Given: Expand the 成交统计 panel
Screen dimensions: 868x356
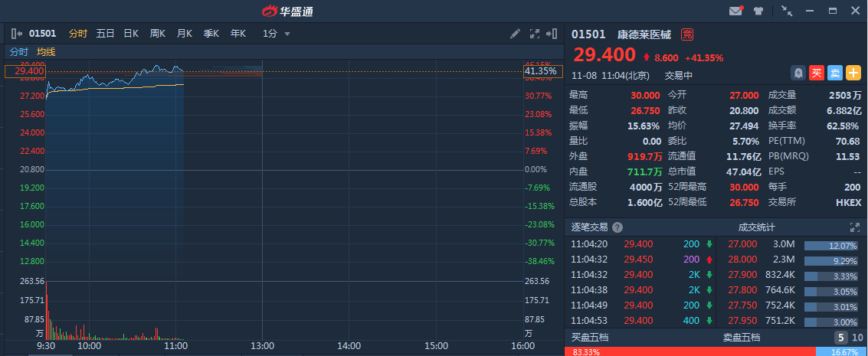Looking at the screenshot, I should [x=855, y=227].
